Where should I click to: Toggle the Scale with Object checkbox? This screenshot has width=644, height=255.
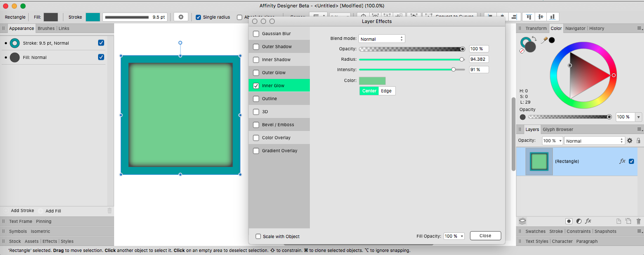258,236
